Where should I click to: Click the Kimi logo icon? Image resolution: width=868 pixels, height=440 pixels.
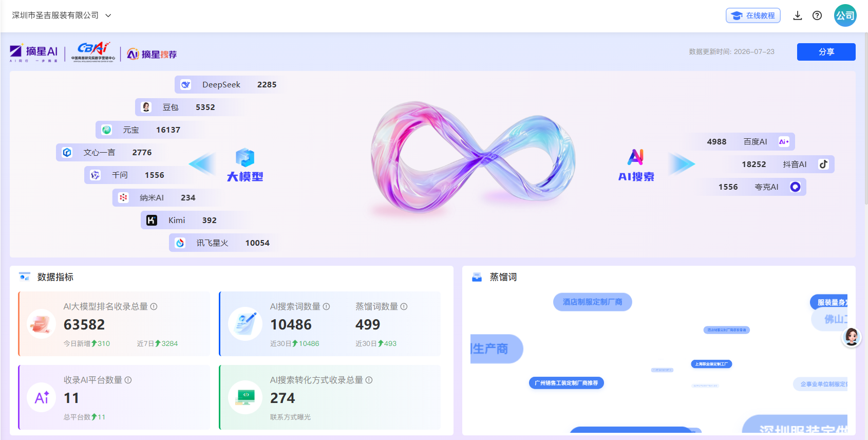tap(152, 221)
